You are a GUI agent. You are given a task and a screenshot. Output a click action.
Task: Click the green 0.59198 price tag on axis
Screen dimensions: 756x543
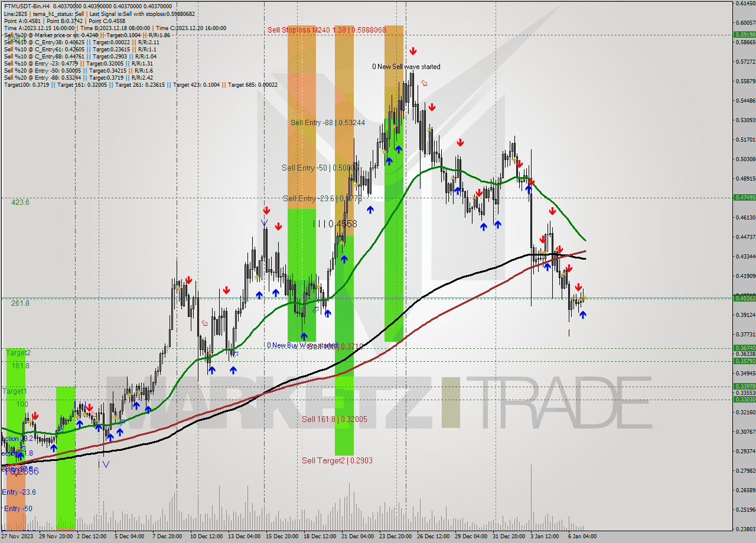[x=744, y=34]
